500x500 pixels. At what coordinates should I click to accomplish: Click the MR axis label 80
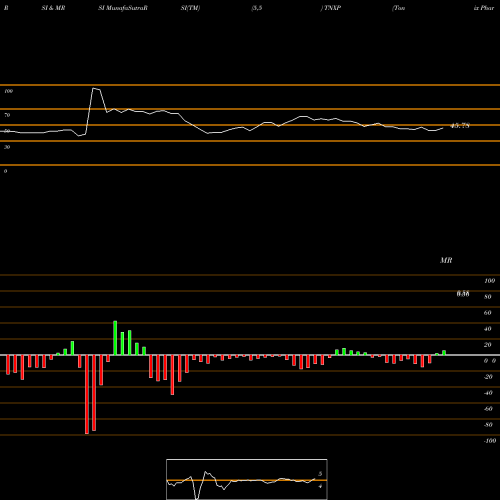[488, 297]
